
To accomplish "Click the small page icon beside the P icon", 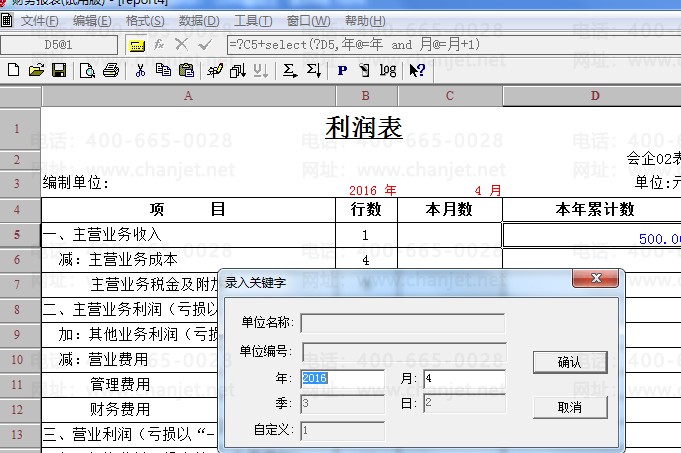I will (x=365, y=70).
